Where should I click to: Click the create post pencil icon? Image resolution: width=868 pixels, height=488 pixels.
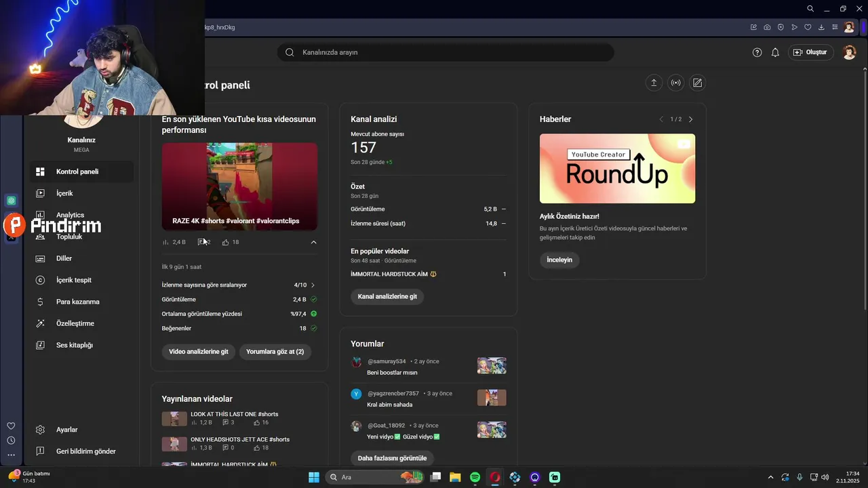click(x=697, y=83)
